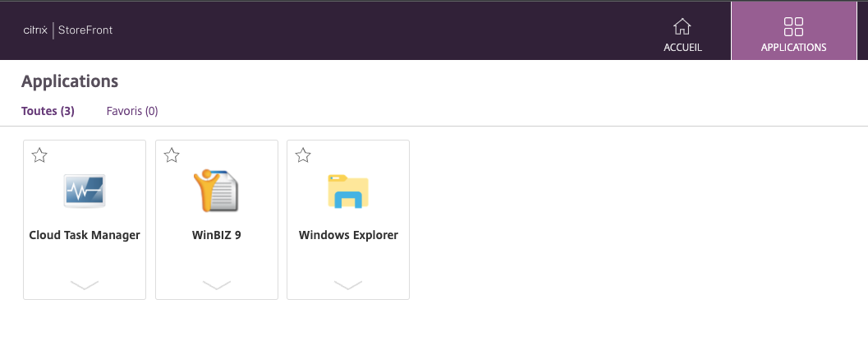
Task: Launch WinBIZ 9 via its icon
Action: [217, 191]
